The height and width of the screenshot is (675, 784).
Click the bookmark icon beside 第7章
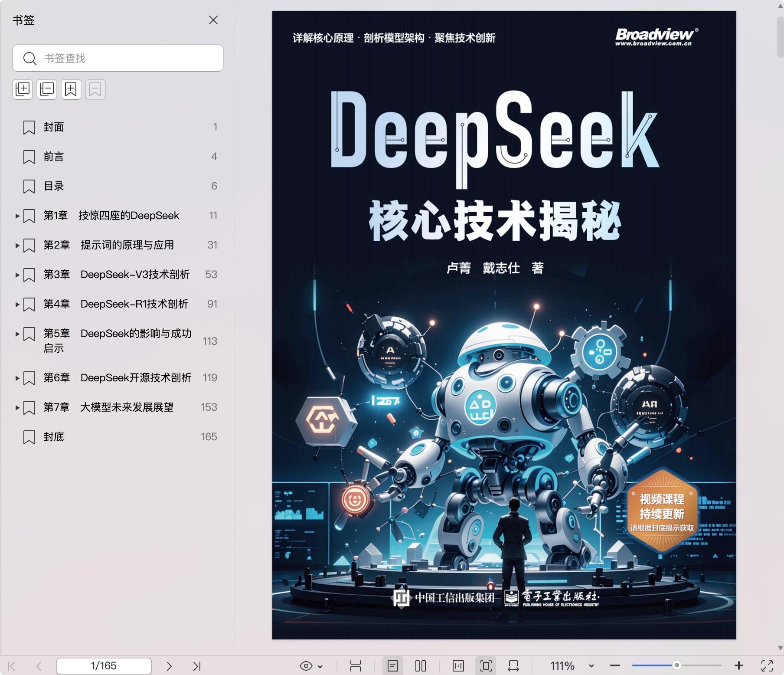[x=29, y=407]
